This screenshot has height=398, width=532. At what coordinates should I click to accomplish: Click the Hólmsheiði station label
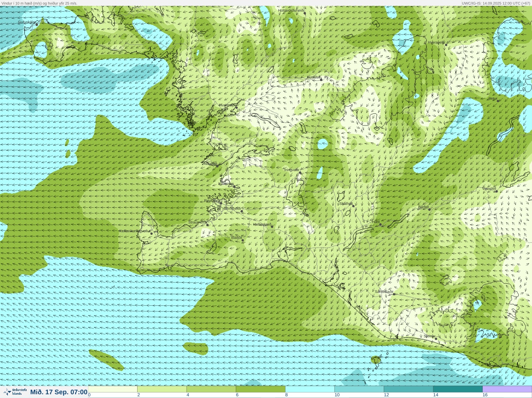tap(232, 209)
